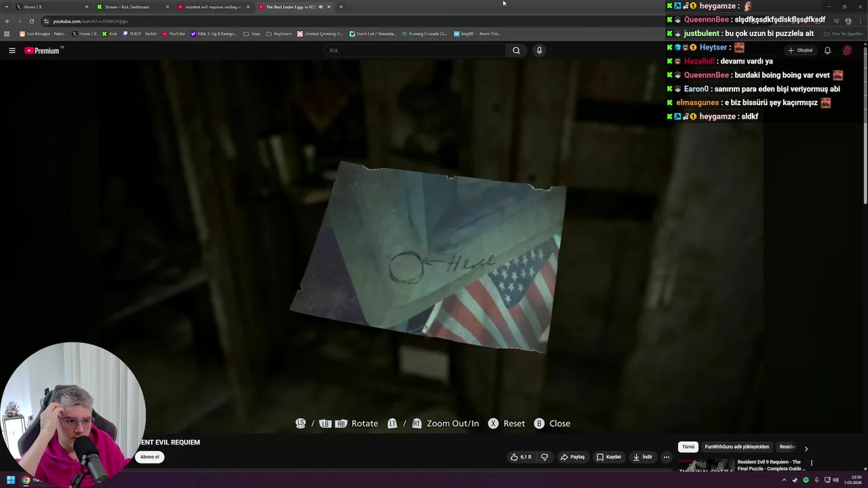
Task: Open ImgBB Resim Yükle bookmark
Action: coord(477,33)
